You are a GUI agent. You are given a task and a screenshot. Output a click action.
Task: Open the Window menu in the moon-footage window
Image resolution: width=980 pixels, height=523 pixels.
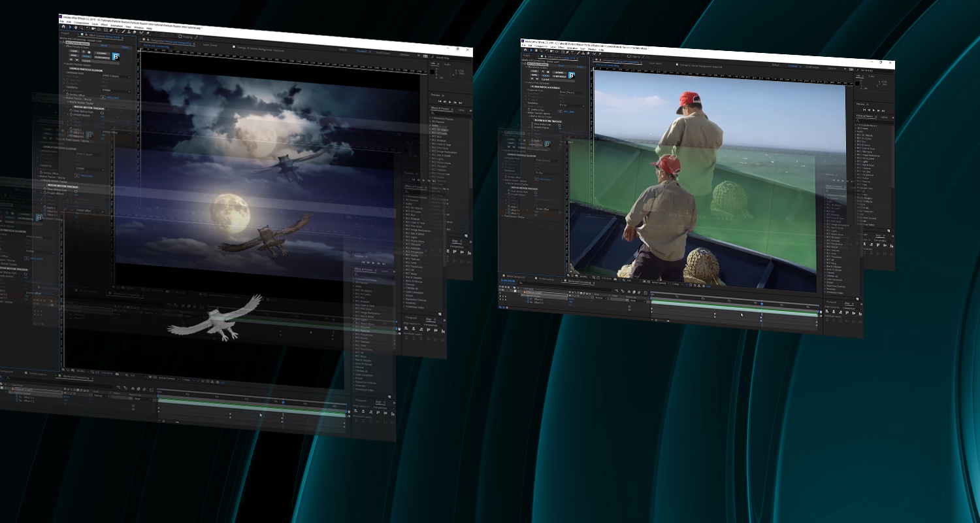[x=139, y=27]
